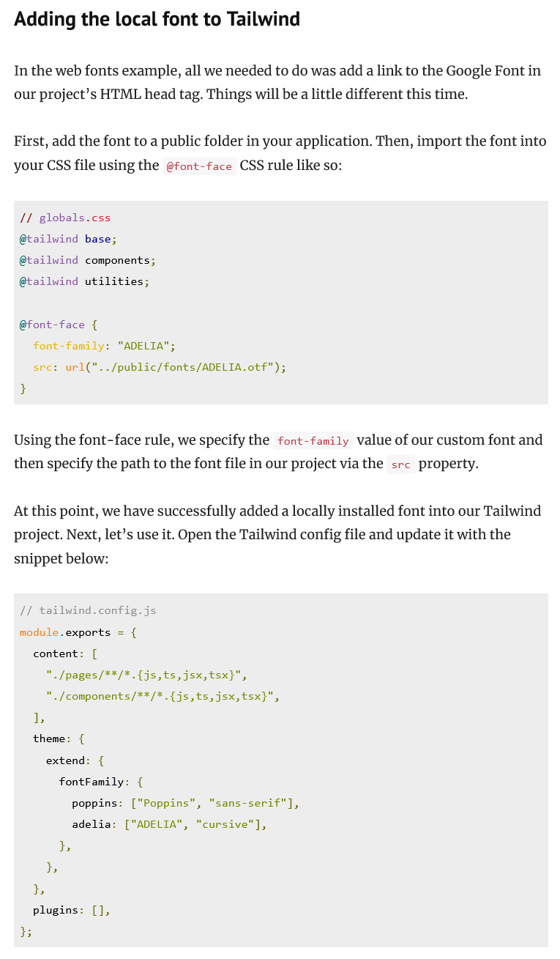This screenshot has height=959, width=560.
Task: Click the font-family inline code tag
Action: (313, 441)
